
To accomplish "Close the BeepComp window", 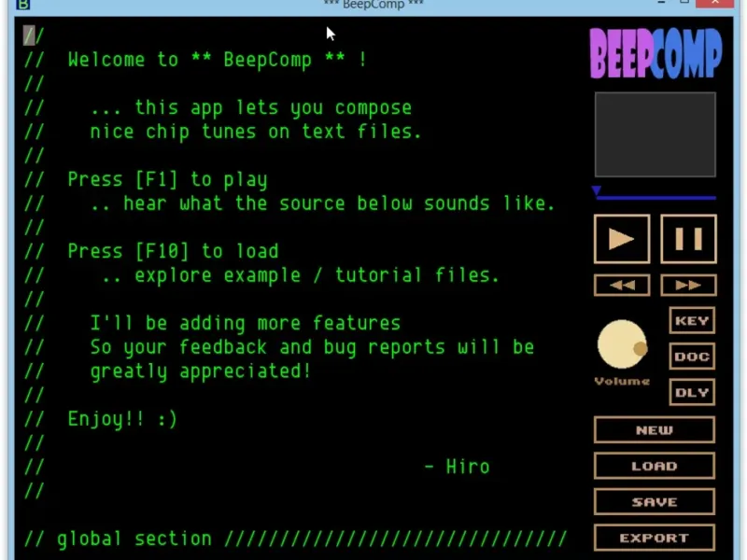I will (714, 3).
